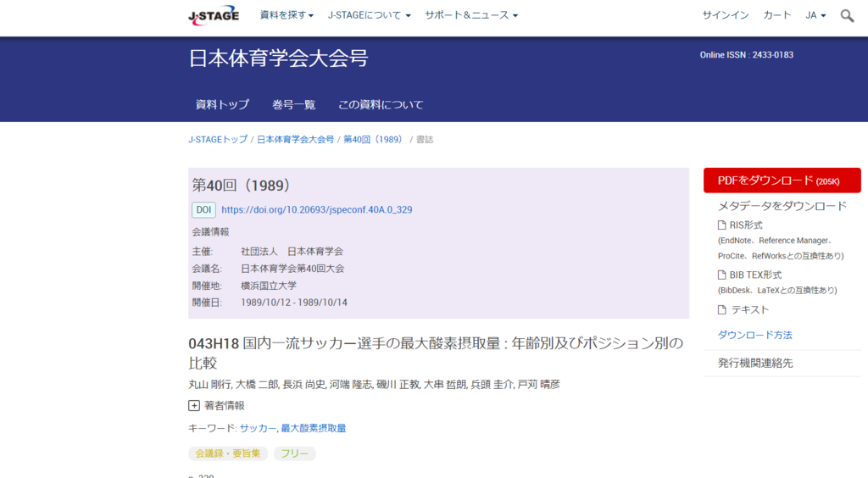Switch to 巻号一覧 tab

pyautogui.click(x=294, y=104)
